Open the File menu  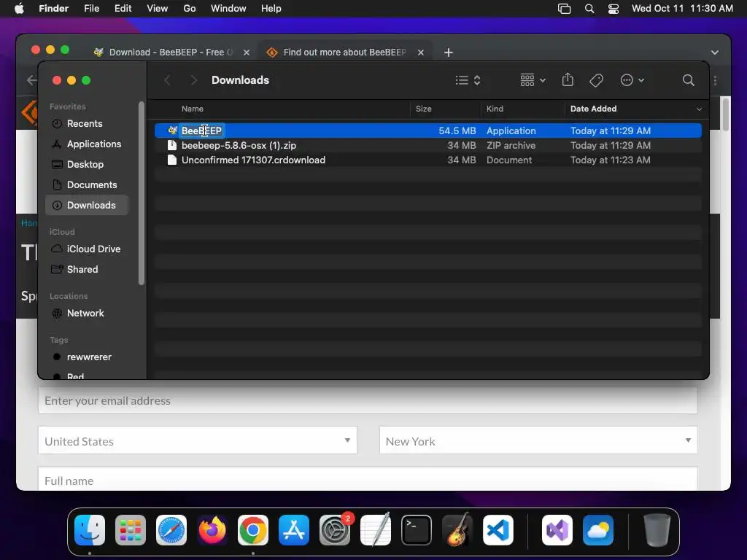pos(91,9)
